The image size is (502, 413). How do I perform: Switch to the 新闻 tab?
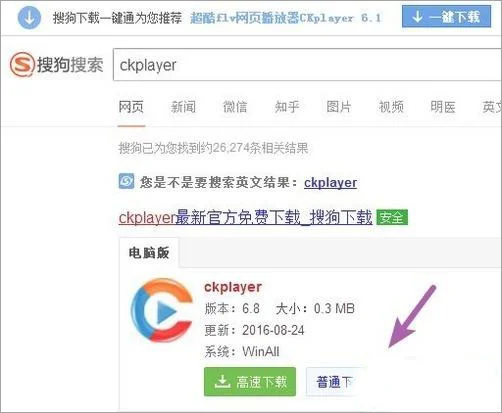point(183,107)
